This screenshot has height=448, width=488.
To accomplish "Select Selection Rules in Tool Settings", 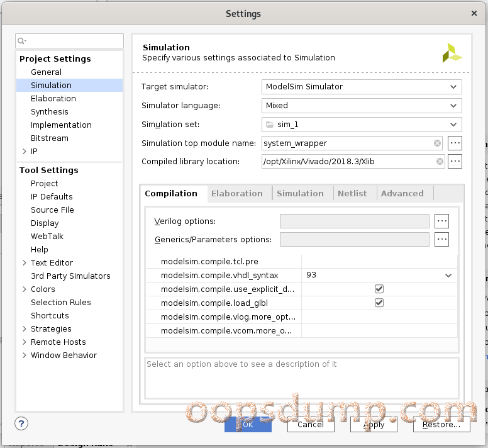I will [x=61, y=302].
